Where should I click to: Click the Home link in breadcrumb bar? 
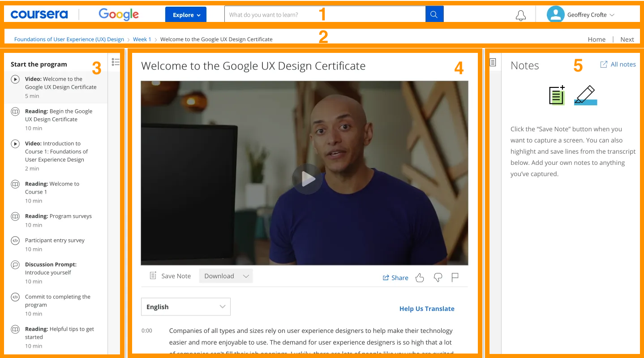coord(597,39)
